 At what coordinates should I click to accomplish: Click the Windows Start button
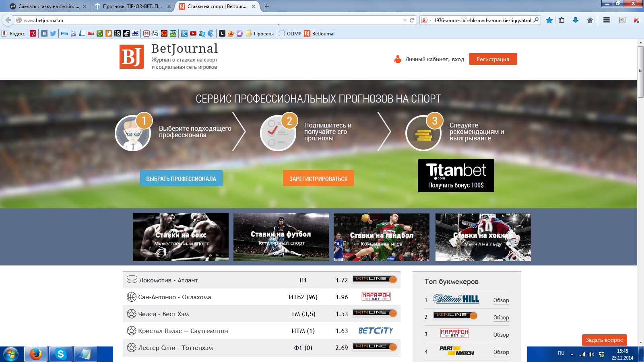[x=11, y=354]
